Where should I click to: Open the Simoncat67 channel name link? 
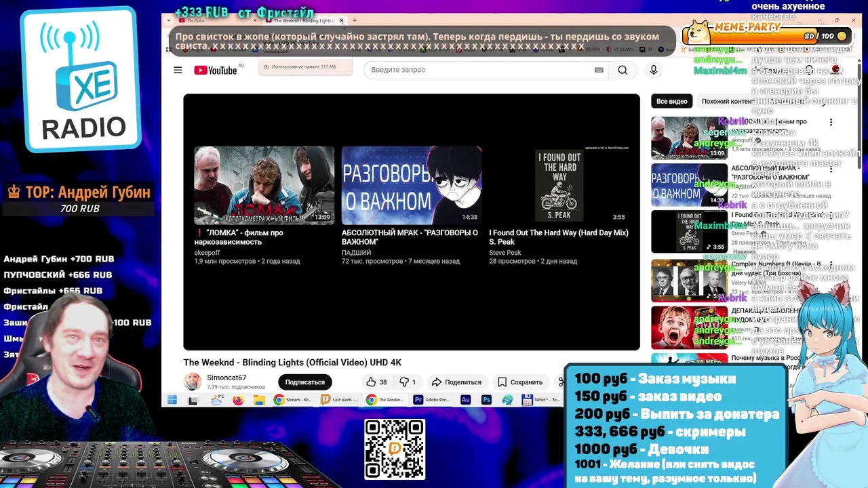pyautogui.click(x=226, y=378)
